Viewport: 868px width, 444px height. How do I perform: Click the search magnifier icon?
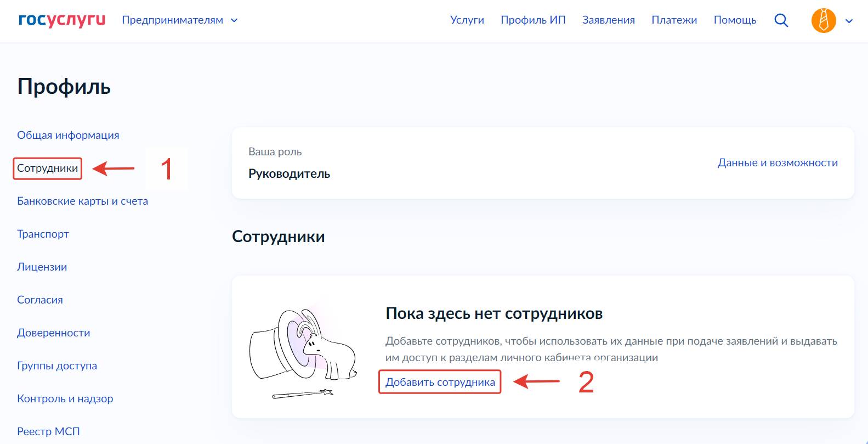(x=781, y=20)
